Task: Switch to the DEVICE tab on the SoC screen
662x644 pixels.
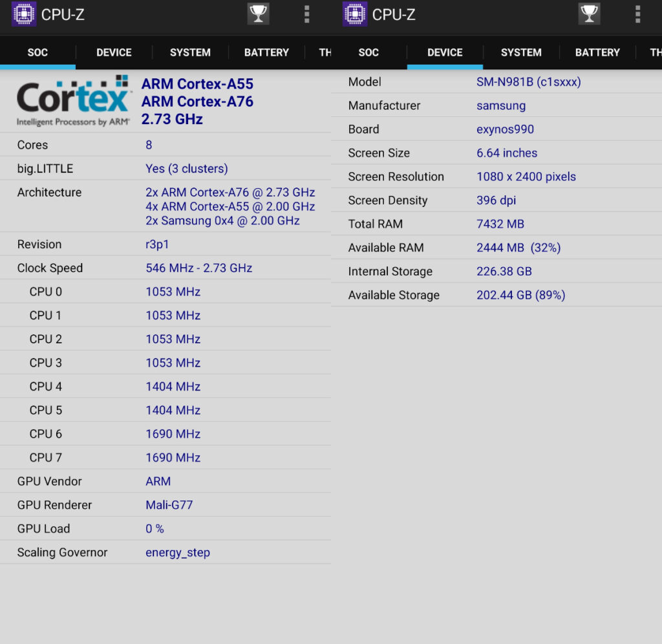Action: pos(114,52)
